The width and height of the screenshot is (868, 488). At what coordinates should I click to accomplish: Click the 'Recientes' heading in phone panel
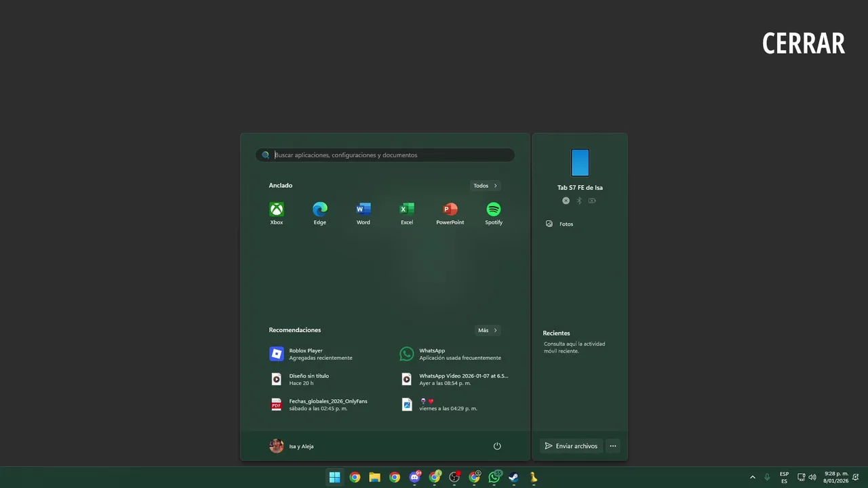[556, 333]
